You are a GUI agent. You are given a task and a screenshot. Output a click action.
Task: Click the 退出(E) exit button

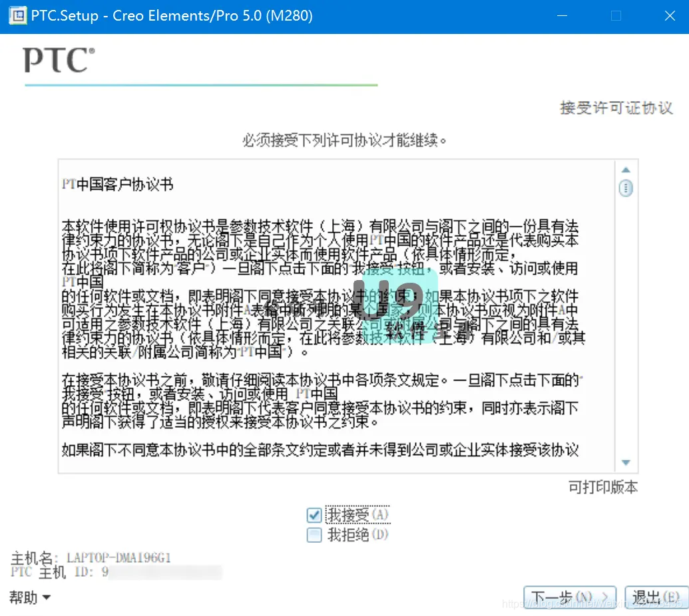point(656,597)
